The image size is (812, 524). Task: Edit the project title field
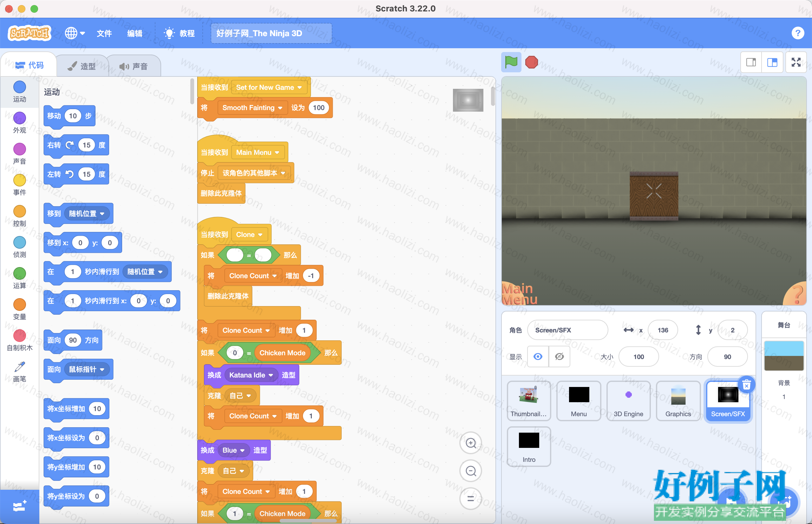pos(271,33)
